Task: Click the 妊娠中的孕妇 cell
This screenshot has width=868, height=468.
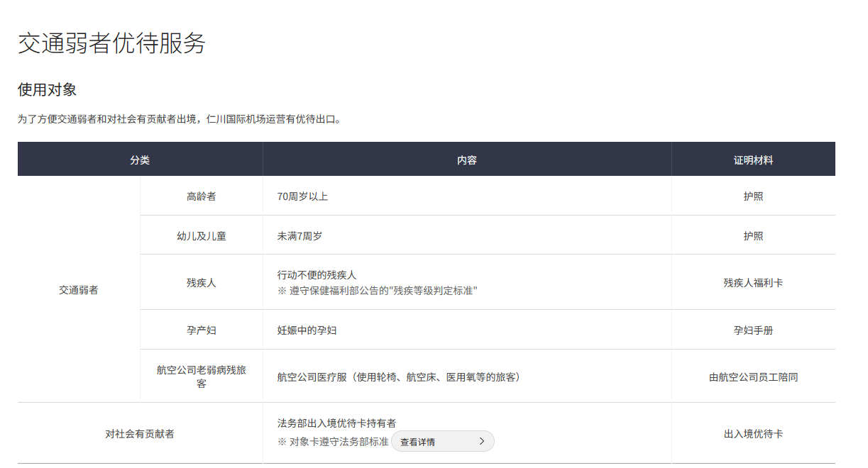Action: (467, 330)
